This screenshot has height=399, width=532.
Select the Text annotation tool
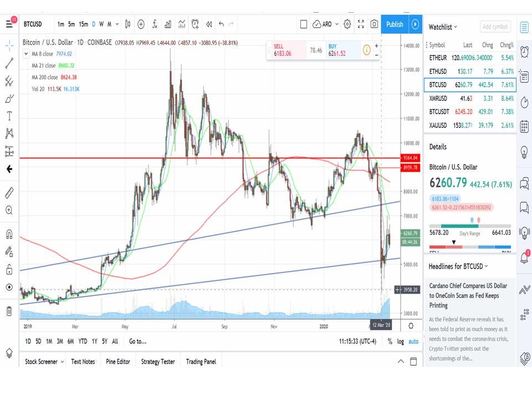coord(9,116)
